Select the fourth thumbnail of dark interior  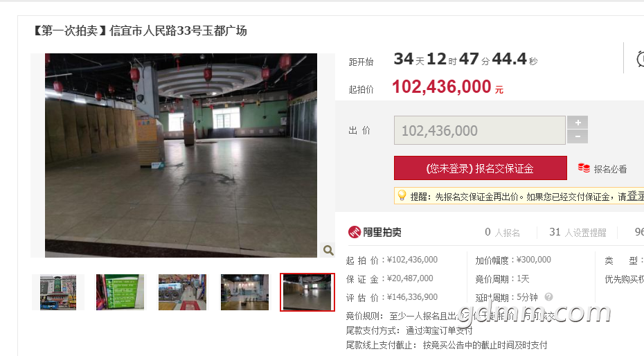click(244, 292)
